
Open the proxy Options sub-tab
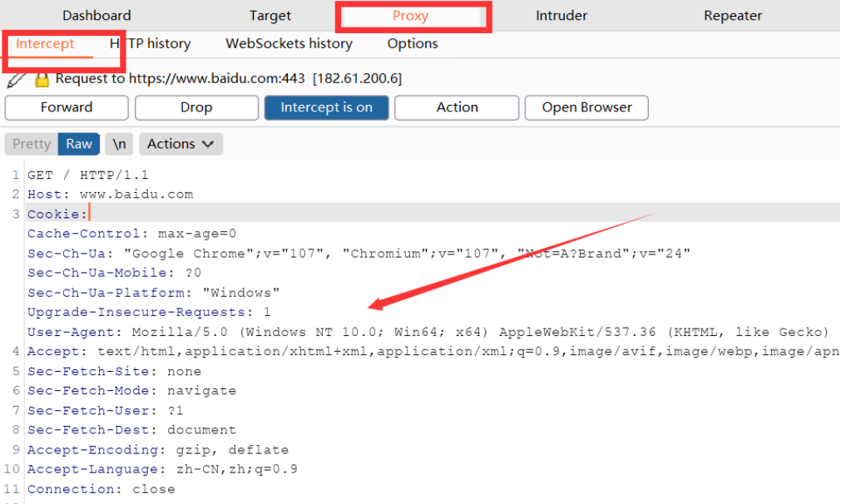click(x=413, y=44)
